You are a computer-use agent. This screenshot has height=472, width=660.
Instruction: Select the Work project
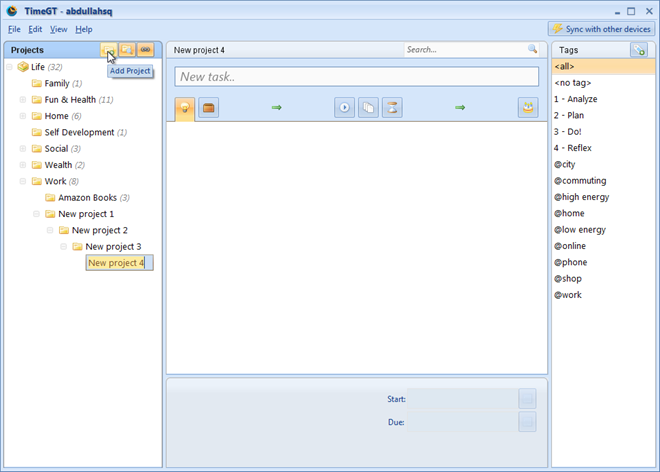click(55, 181)
